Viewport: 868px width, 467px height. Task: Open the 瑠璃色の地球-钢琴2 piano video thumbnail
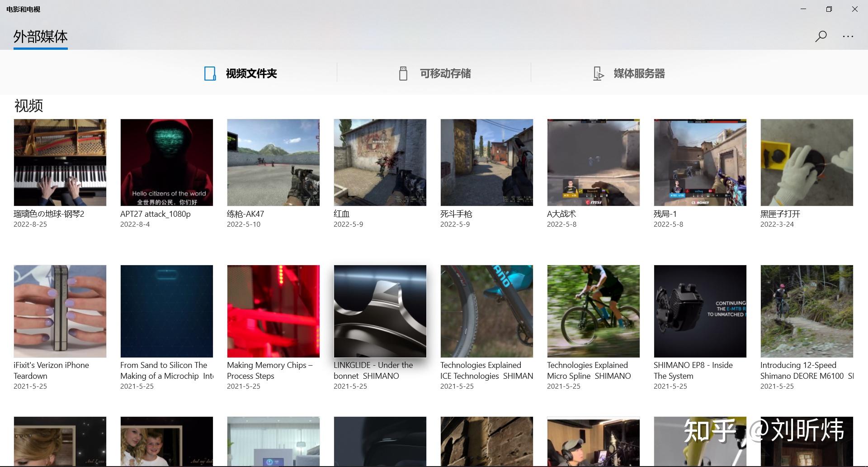pyautogui.click(x=60, y=162)
